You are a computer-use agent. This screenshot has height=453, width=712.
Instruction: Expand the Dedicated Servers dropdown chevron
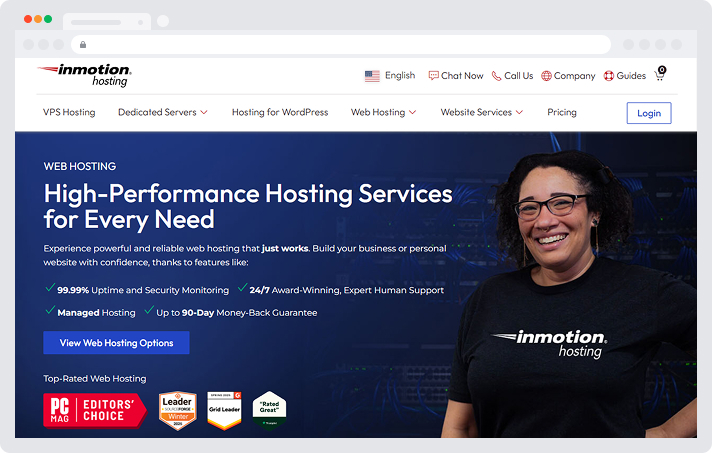click(204, 112)
